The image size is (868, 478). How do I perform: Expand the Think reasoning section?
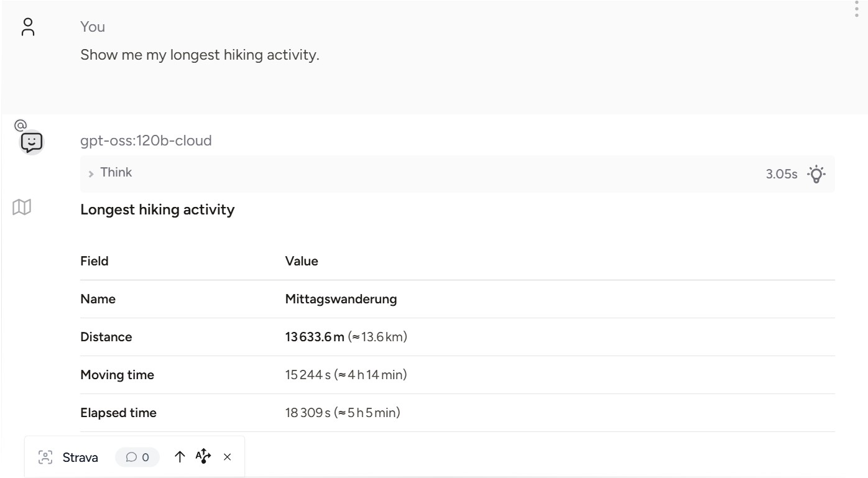pyautogui.click(x=116, y=173)
